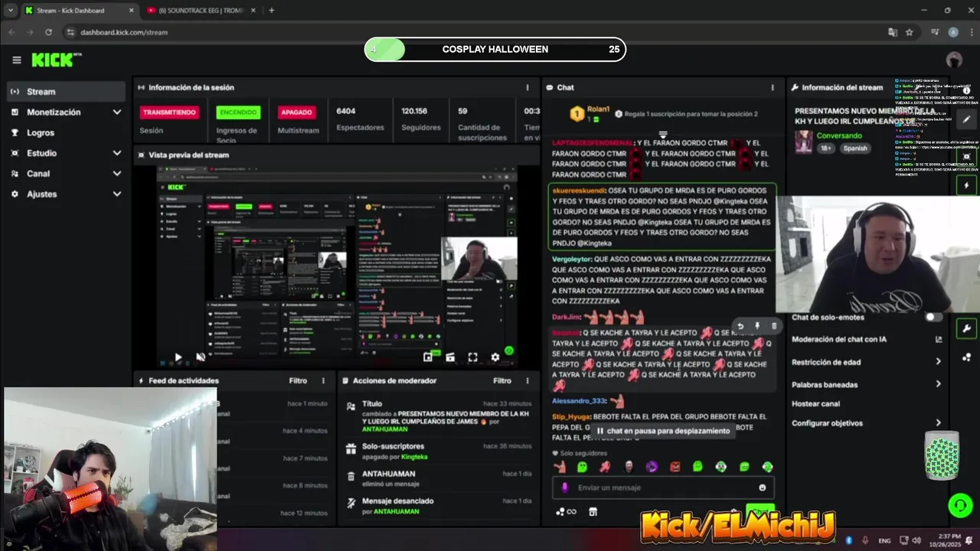Toggle picture-in-picture on stream preview
The image size is (980, 551).
(x=428, y=357)
